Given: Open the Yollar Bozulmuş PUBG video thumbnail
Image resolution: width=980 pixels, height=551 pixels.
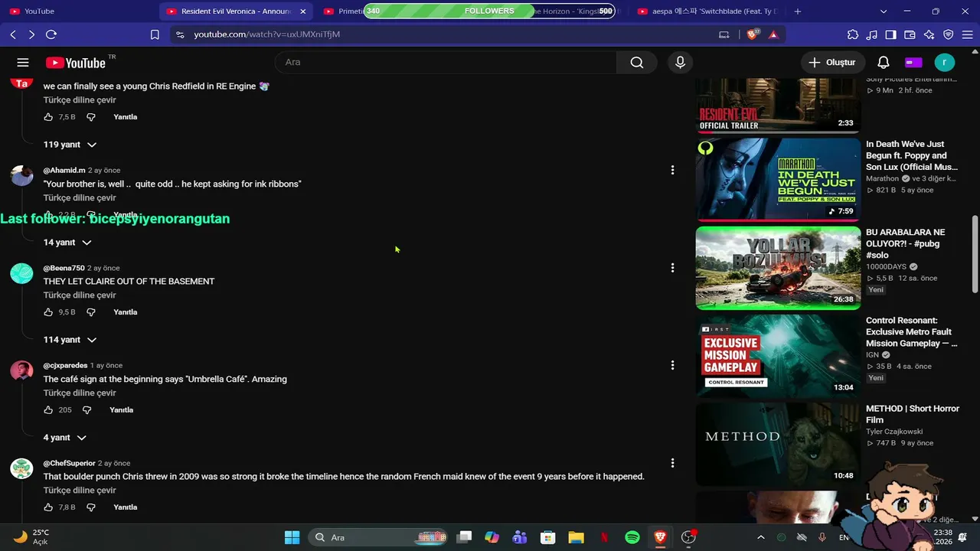Looking at the screenshot, I should pyautogui.click(x=778, y=268).
